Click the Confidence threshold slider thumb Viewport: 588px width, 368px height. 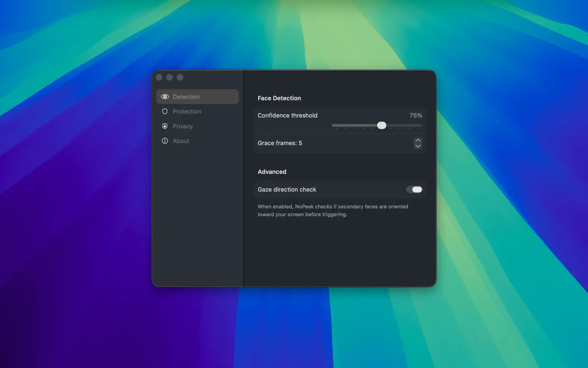point(382,125)
